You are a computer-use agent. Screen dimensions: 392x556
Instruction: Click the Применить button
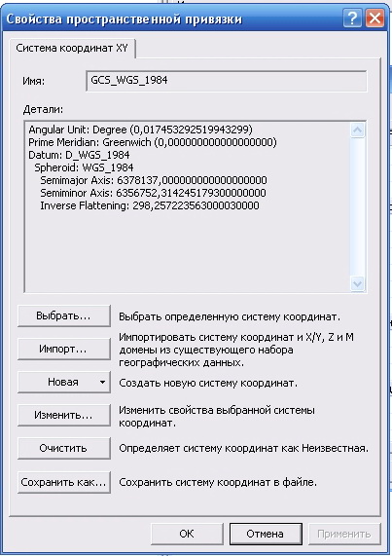point(344,534)
